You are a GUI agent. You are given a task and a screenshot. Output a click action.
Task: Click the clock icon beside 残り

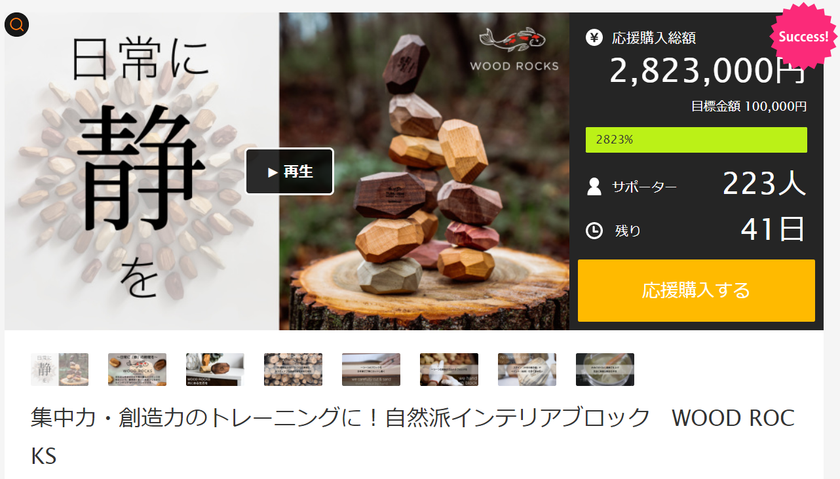tap(594, 231)
